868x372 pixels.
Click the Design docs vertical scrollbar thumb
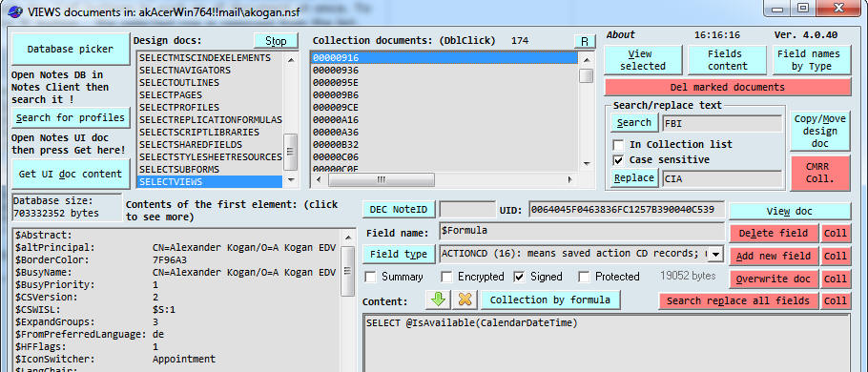pos(291,153)
